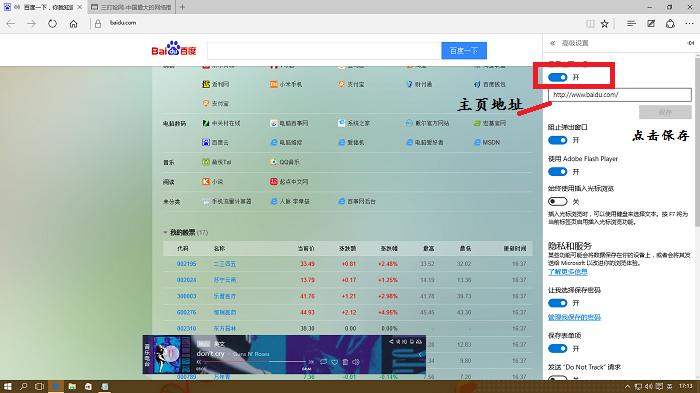Click stock code 002195

pos(186,264)
